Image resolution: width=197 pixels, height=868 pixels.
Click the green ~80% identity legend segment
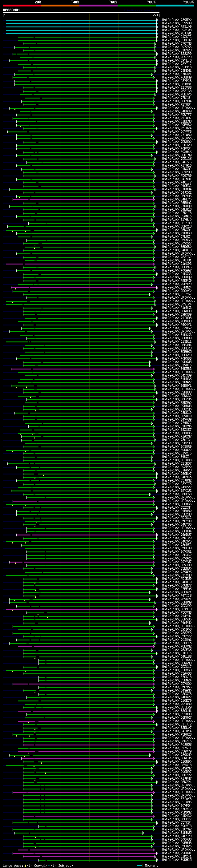click(137, 6)
